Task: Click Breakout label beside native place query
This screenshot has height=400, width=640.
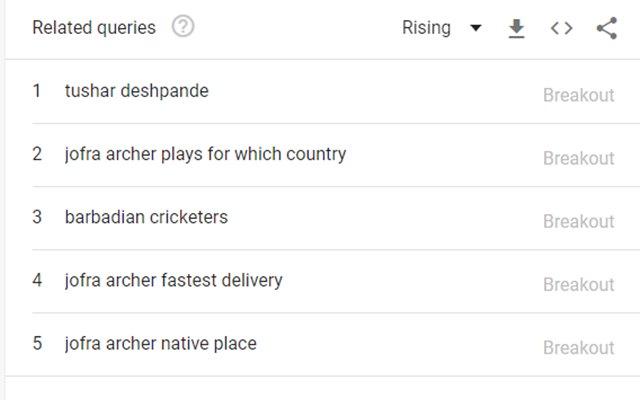Action: point(578,348)
